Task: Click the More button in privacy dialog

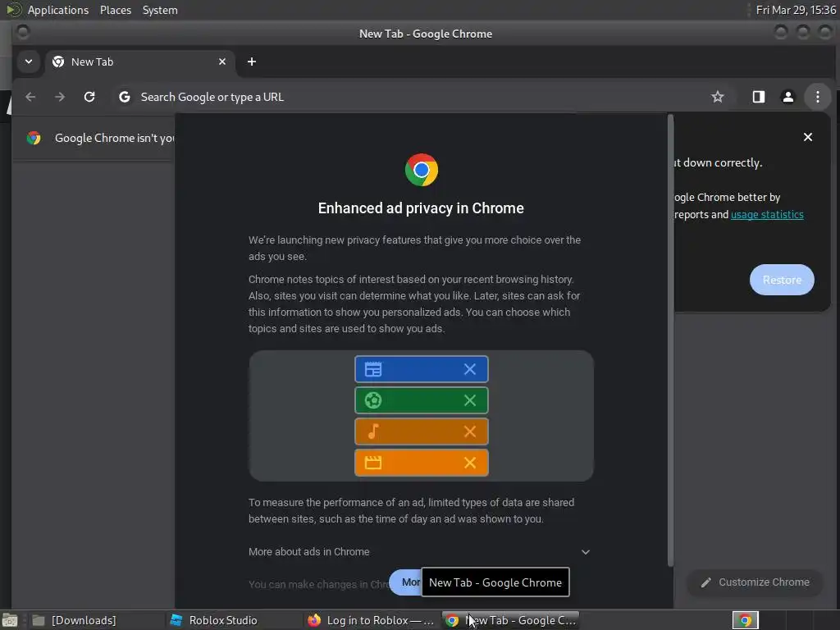Action: click(x=405, y=582)
